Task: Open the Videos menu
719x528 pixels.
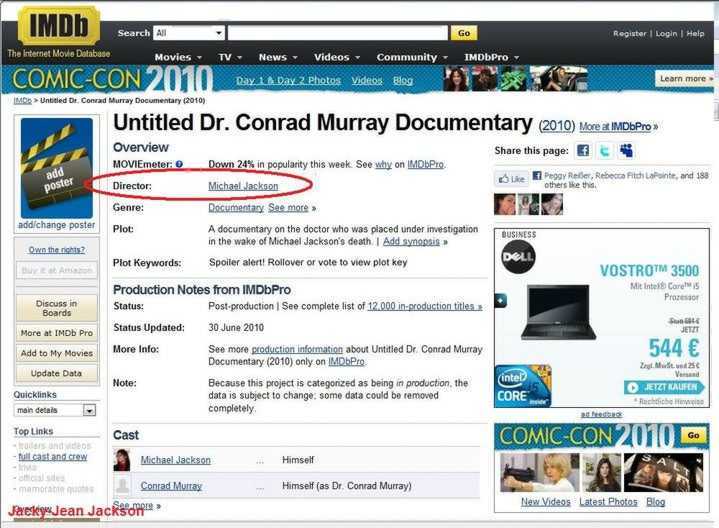Action: (337, 57)
